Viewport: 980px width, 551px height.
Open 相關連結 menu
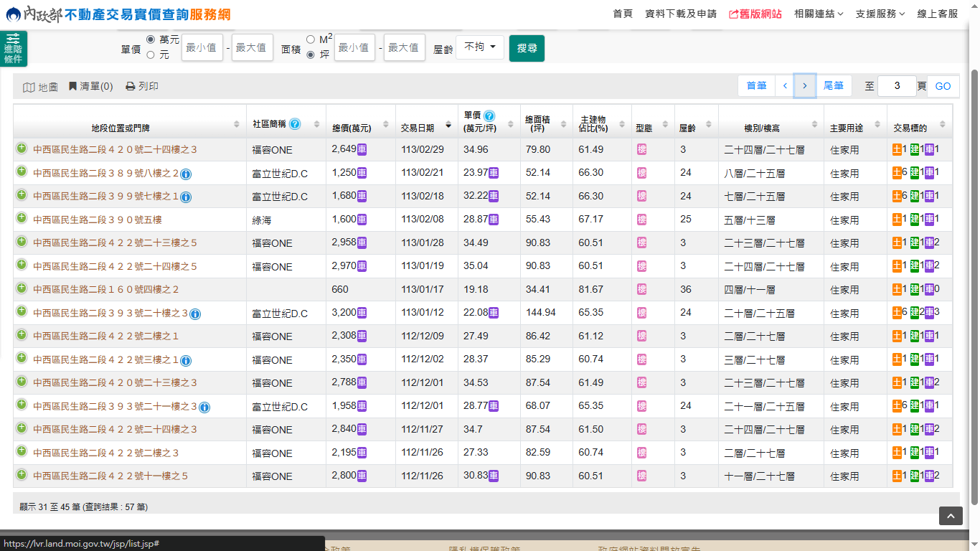pos(819,14)
